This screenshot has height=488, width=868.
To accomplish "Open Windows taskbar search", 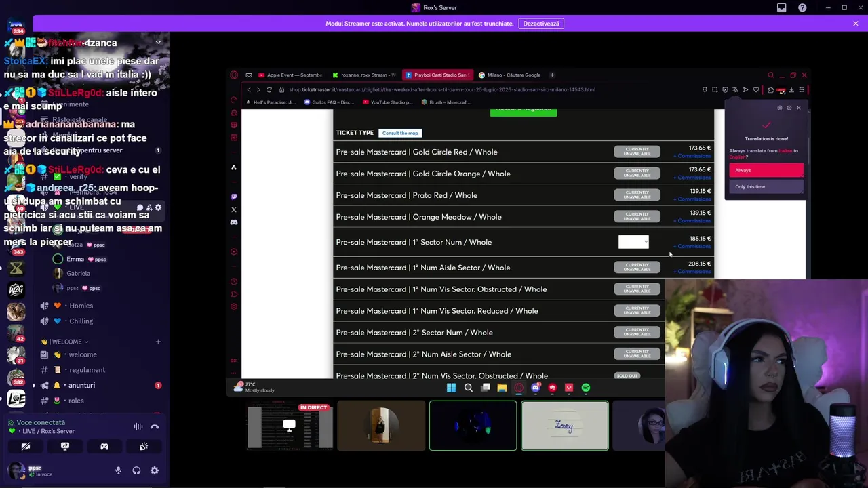I will pos(468,388).
